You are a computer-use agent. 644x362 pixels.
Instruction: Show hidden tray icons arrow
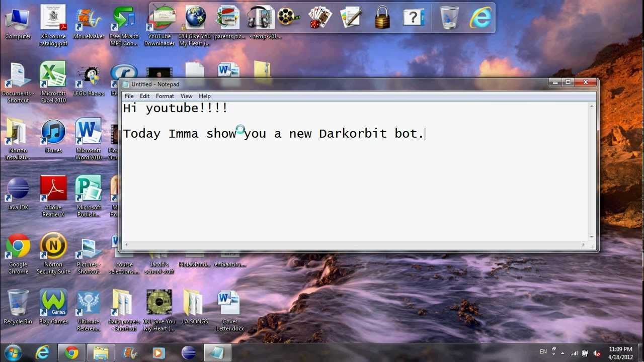tap(562, 353)
